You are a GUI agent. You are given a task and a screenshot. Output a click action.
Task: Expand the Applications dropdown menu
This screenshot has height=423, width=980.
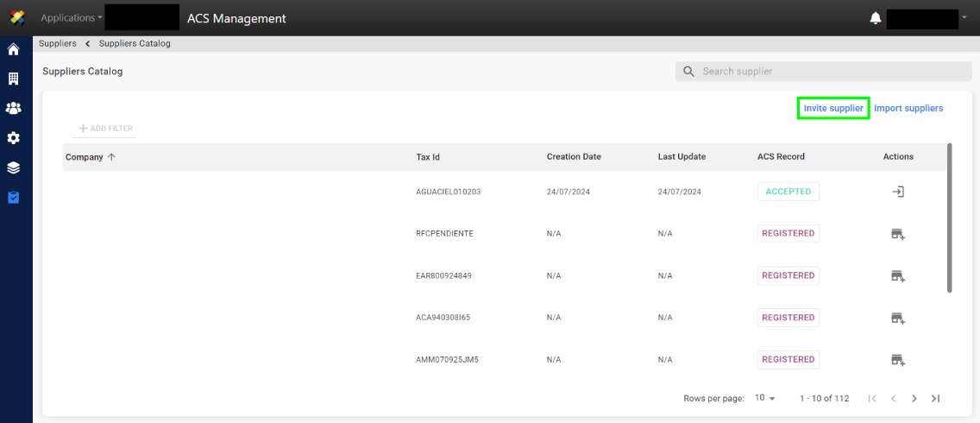pos(72,17)
